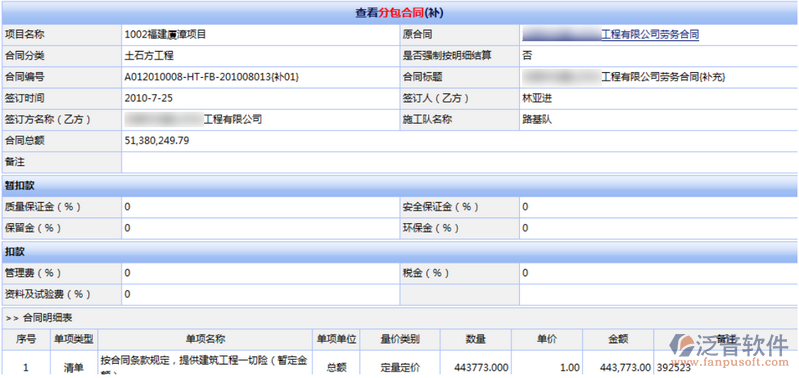Click the empty 备注 field
This screenshot has width=799, height=378.
(459, 163)
